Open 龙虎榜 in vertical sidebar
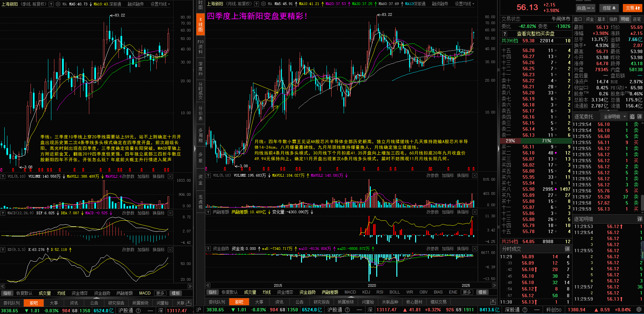The height and width of the screenshot is (314, 644). coord(200,202)
